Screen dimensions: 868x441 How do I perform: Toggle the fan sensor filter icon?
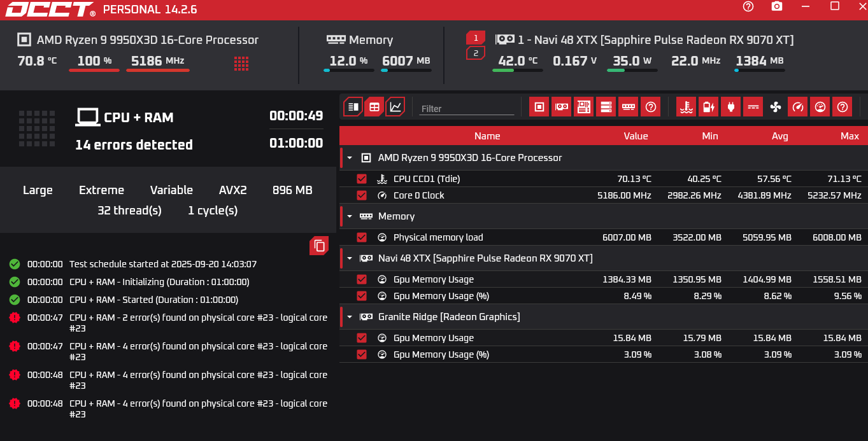point(775,107)
